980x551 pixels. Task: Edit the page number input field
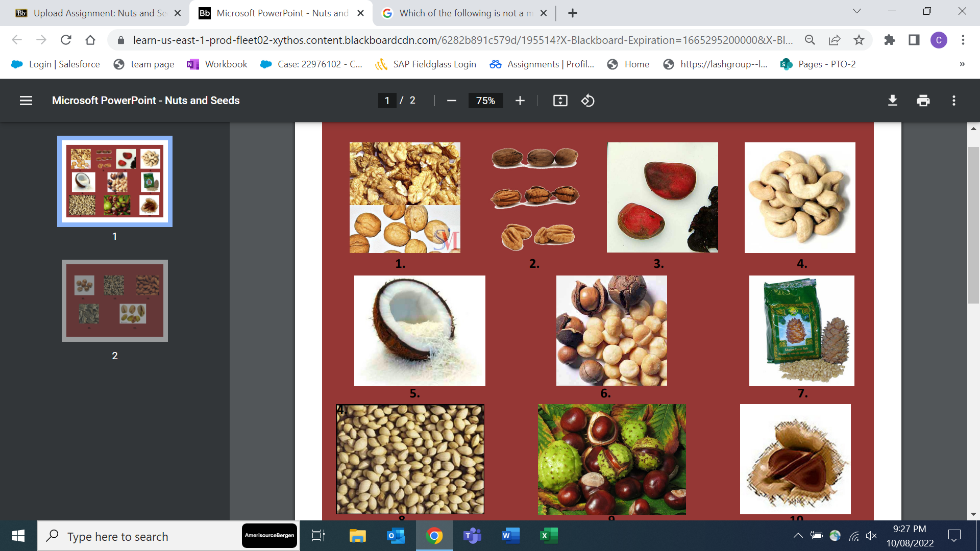pyautogui.click(x=387, y=101)
